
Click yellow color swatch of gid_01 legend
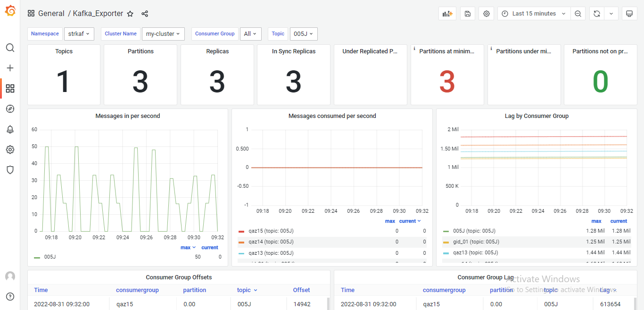446,242
